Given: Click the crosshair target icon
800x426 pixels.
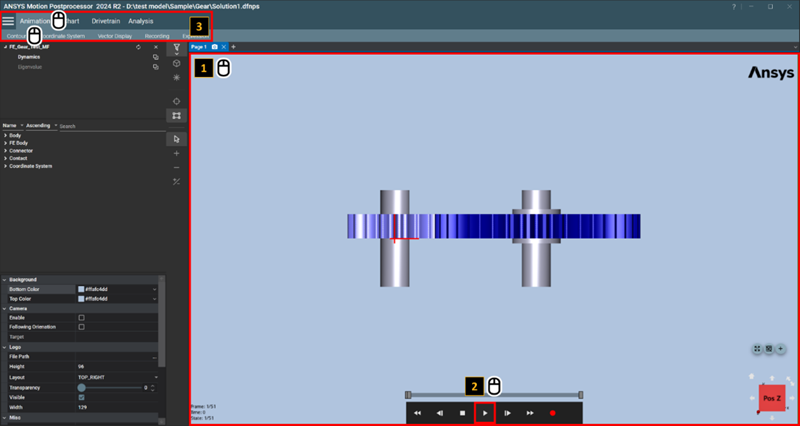Looking at the screenshot, I should coord(177,101).
